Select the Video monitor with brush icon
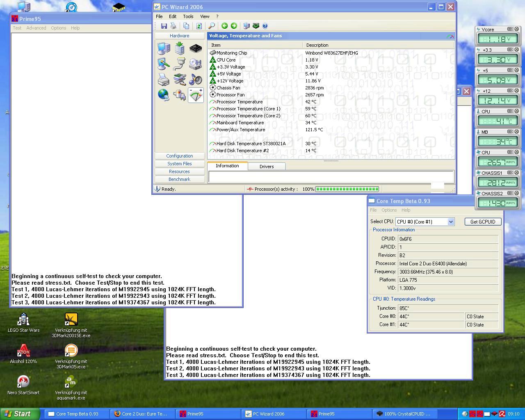 click(164, 64)
